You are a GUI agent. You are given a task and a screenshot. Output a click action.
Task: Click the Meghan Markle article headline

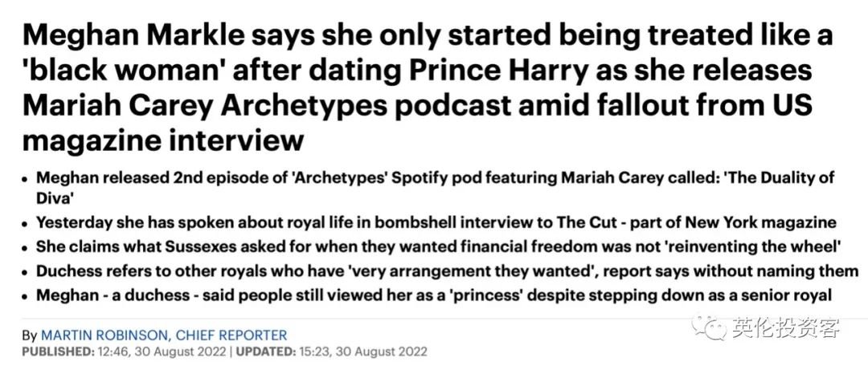click(428, 89)
